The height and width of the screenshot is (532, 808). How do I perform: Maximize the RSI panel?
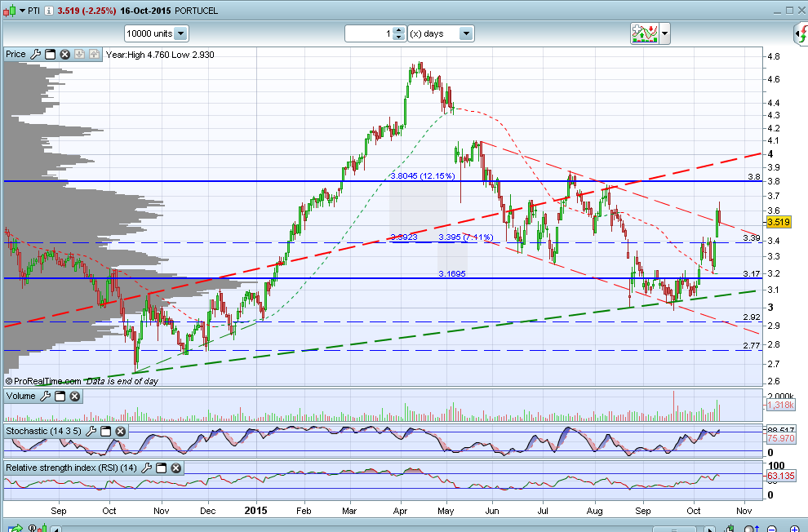pyautogui.click(x=162, y=468)
